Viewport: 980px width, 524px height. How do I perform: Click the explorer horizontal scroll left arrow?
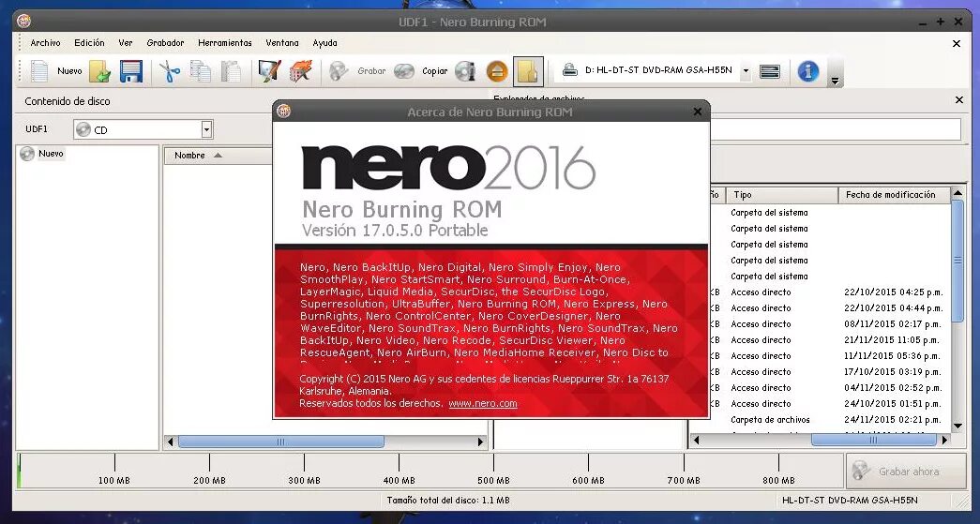click(x=696, y=441)
